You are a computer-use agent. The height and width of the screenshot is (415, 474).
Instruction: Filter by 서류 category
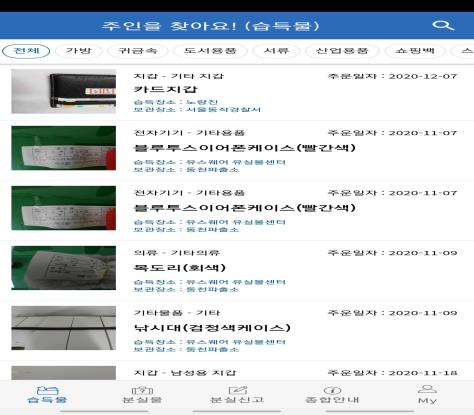(x=276, y=51)
